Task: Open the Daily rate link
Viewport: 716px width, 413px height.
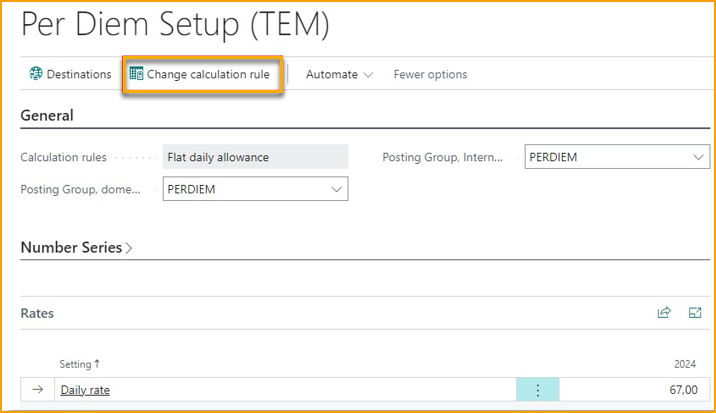Action: pos(85,390)
